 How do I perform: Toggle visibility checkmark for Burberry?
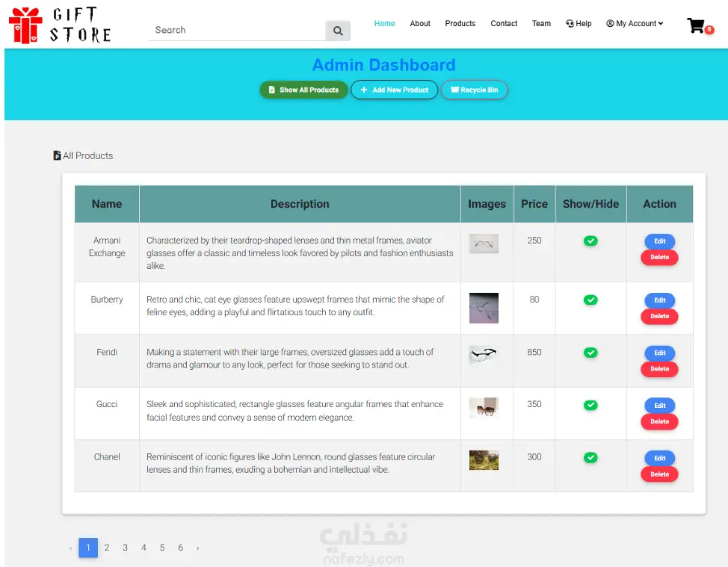point(590,300)
